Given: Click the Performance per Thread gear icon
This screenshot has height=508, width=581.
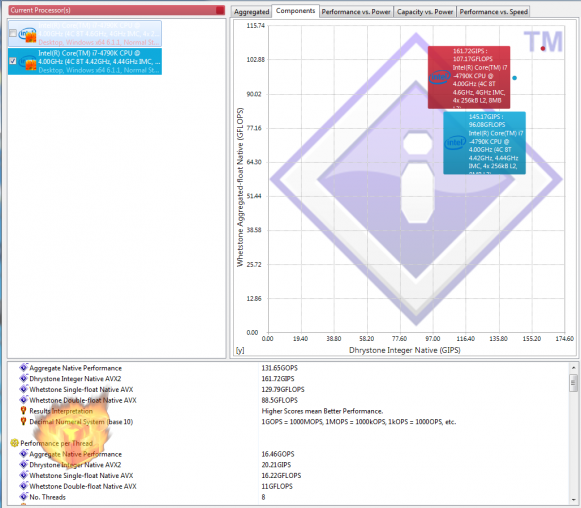Looking at the screenshot, I should point(14,443).
